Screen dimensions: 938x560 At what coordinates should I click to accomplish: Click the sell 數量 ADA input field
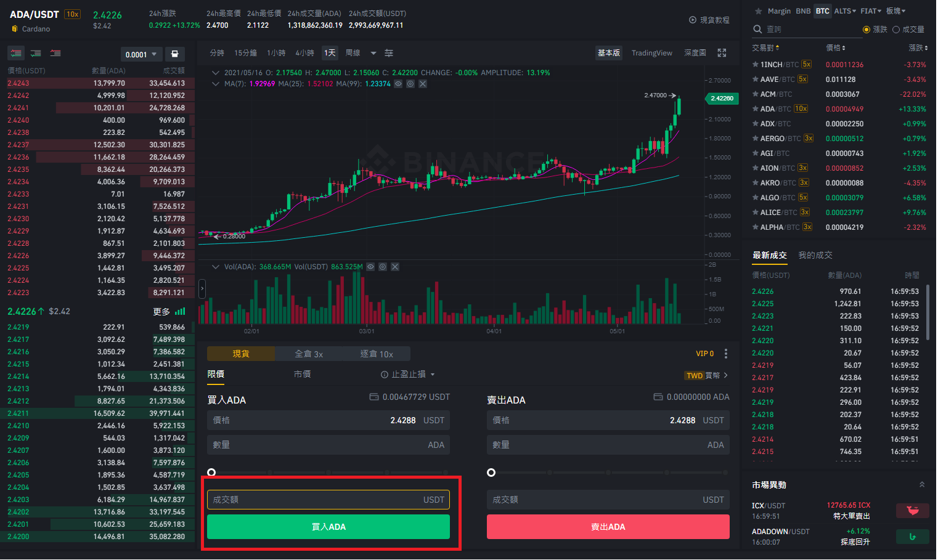pyautogui.click(x=608, y=445)
